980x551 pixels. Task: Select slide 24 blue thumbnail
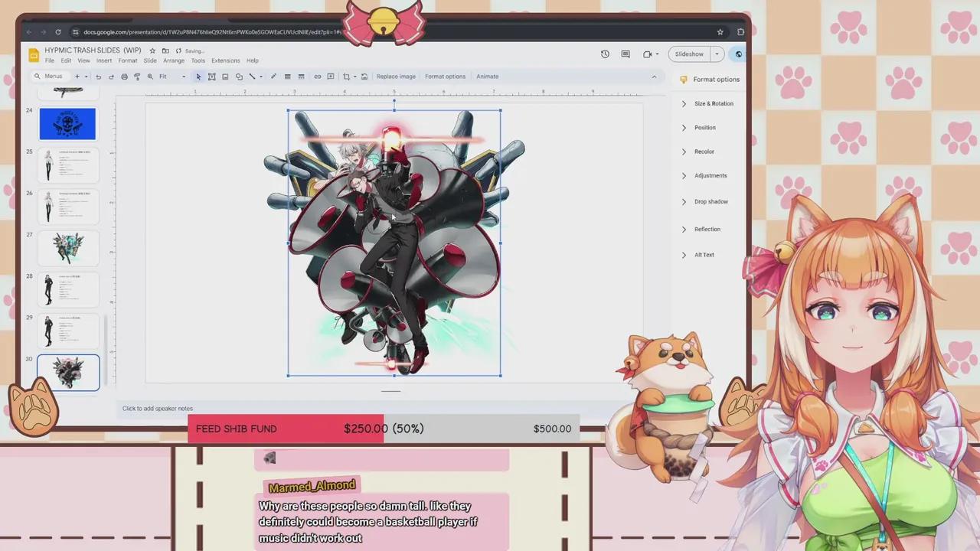point(67,124)
